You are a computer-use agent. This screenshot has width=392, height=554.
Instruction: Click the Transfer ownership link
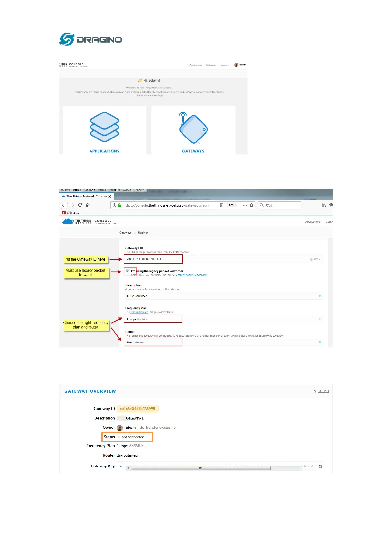[x=161, y=428]
